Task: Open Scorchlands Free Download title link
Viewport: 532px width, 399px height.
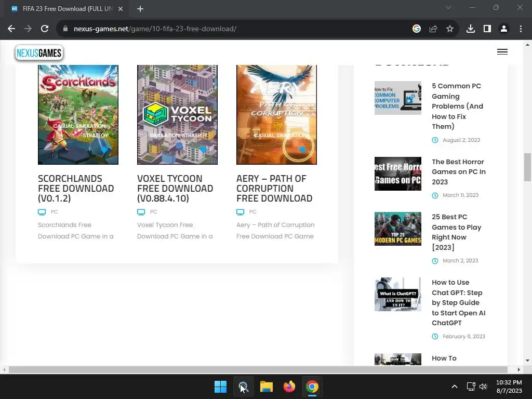Action: (76, 188)
